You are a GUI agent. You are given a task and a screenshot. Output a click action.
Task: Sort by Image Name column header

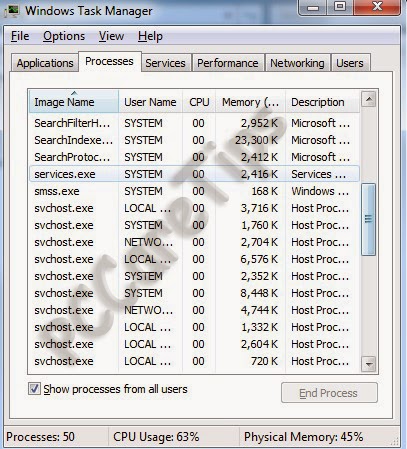tap(73, 102)
